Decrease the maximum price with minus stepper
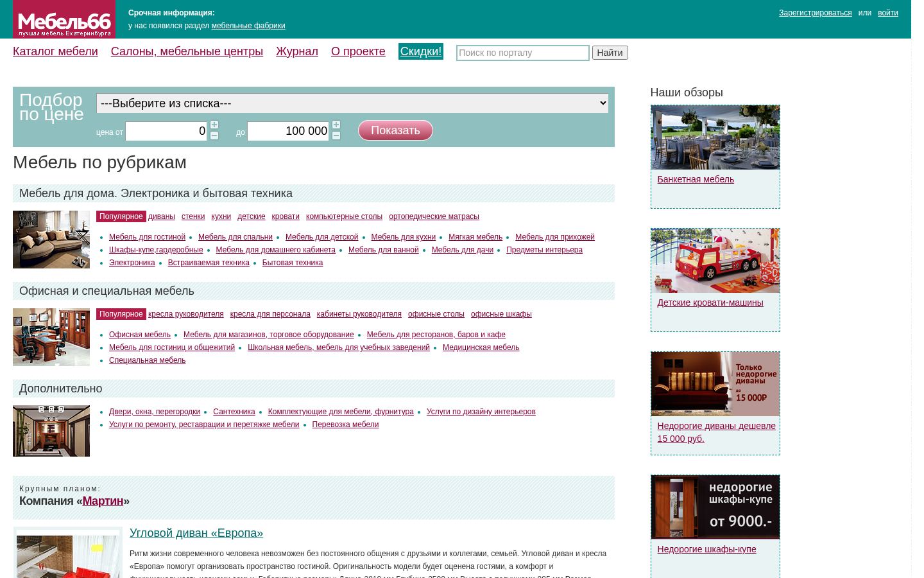Image resolution: width=924 pixels, height=578 pixels. [x=336, y=136]
